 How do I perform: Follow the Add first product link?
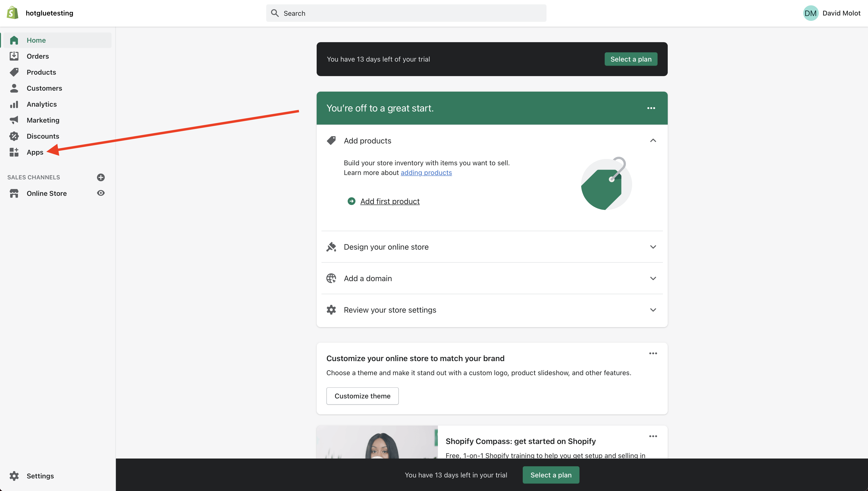click(390, 201)
